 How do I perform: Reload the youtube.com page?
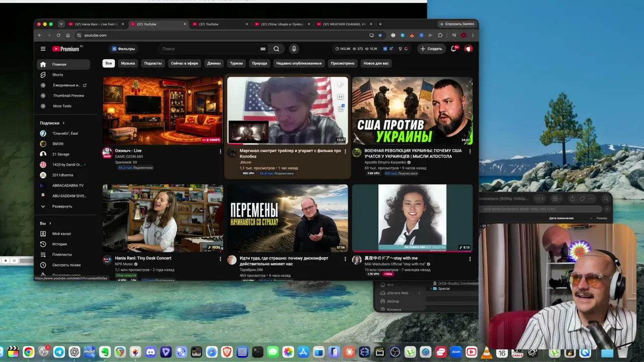58,35
